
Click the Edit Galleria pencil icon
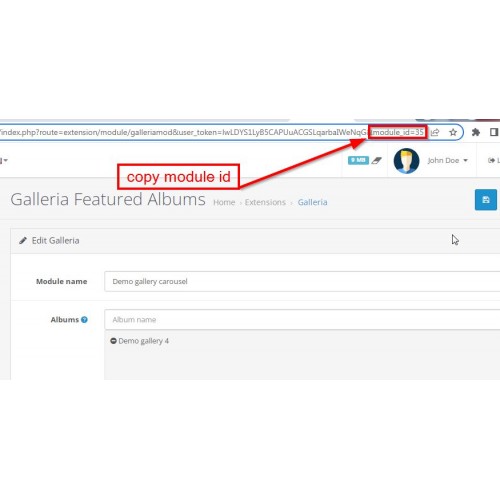23,241
